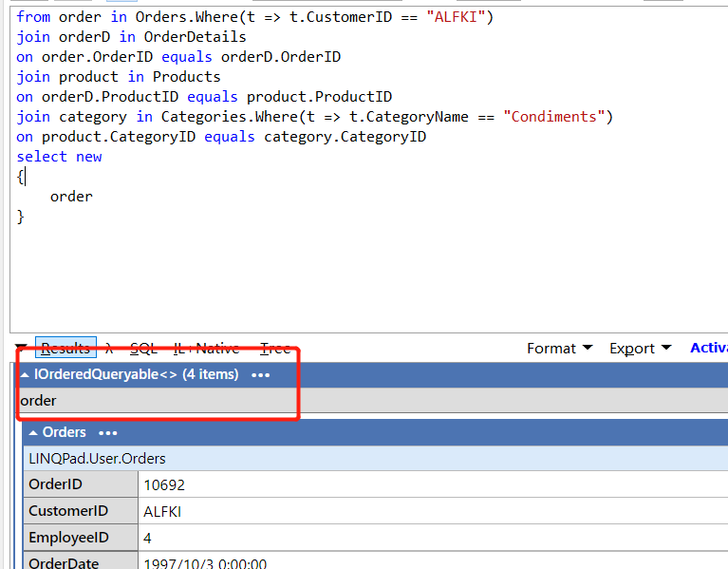Collapse the results panel triangle left of Results

tap(21, 348)
